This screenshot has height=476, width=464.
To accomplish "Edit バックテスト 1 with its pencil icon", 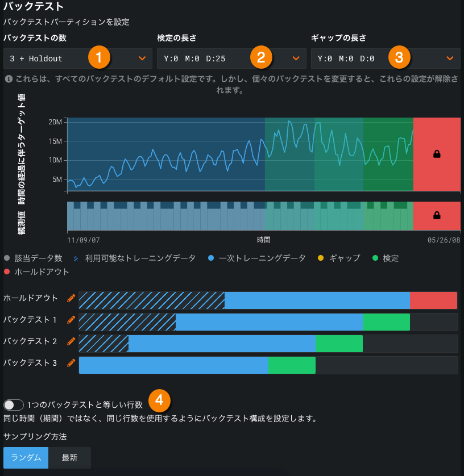I will (x=71, y=319).
